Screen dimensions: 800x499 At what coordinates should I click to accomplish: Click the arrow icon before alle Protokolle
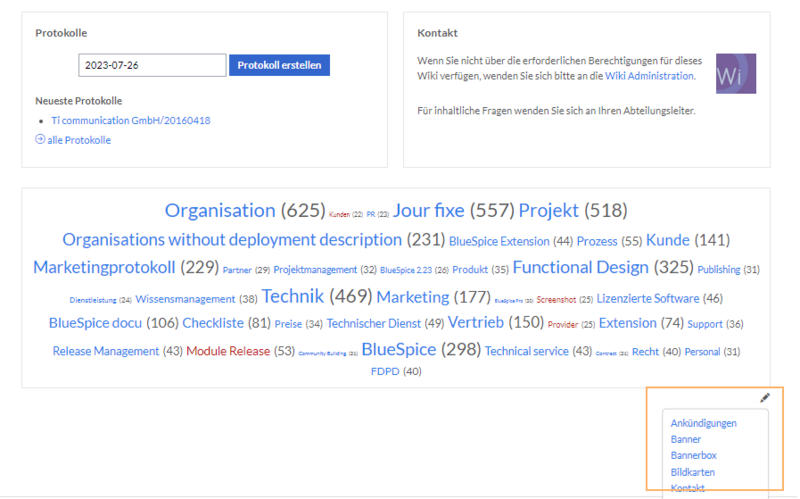click(x=40, y=140)
